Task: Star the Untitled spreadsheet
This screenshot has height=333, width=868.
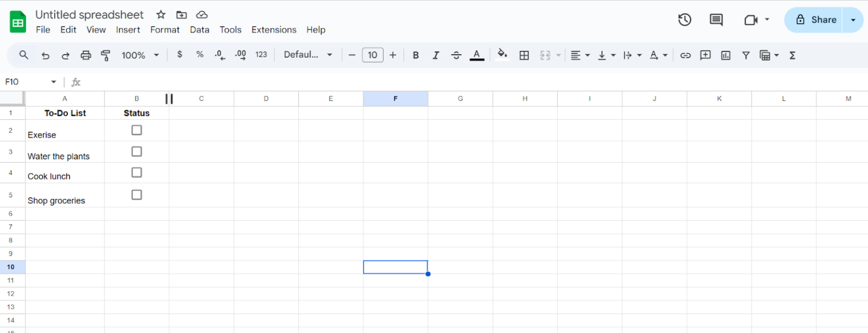Action: (x=160, y=15)
